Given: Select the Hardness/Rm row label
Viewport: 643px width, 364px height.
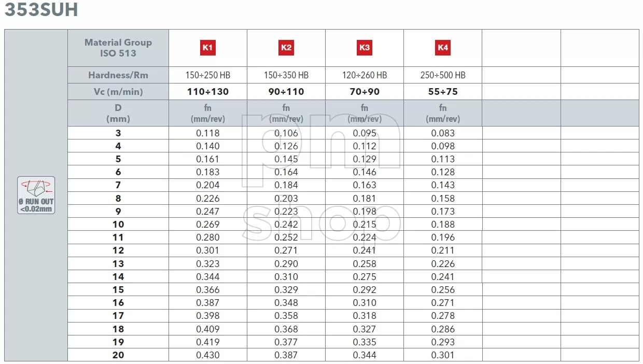Looking at the screenshot, I should tap(118, 75).
